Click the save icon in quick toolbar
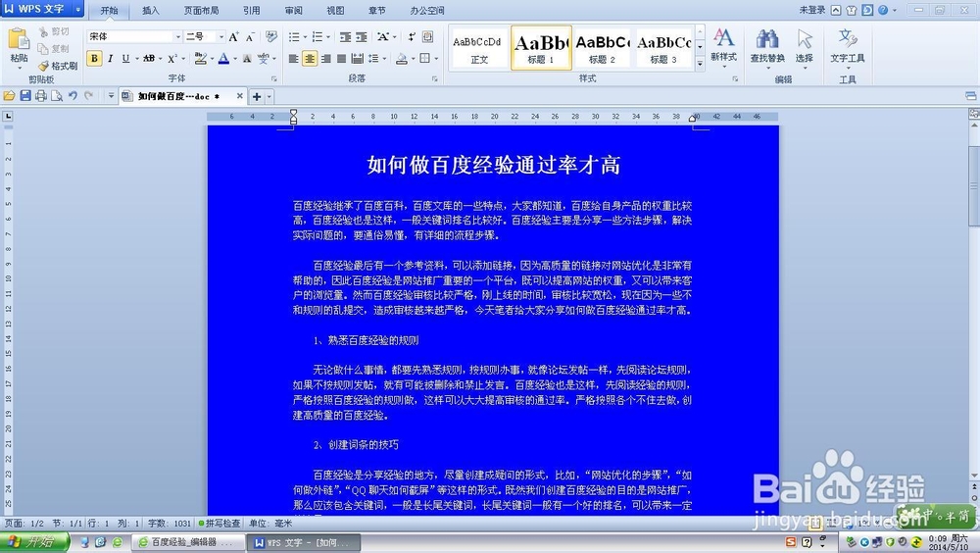This screenshot has height=553, width=980. pyautogui.click(x=25, y=96)
